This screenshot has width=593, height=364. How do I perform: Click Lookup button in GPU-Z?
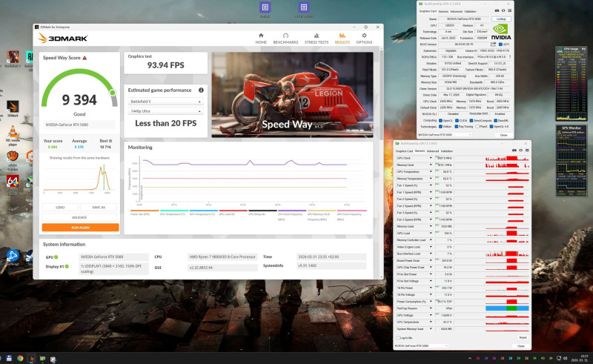[x=501, y=19]
